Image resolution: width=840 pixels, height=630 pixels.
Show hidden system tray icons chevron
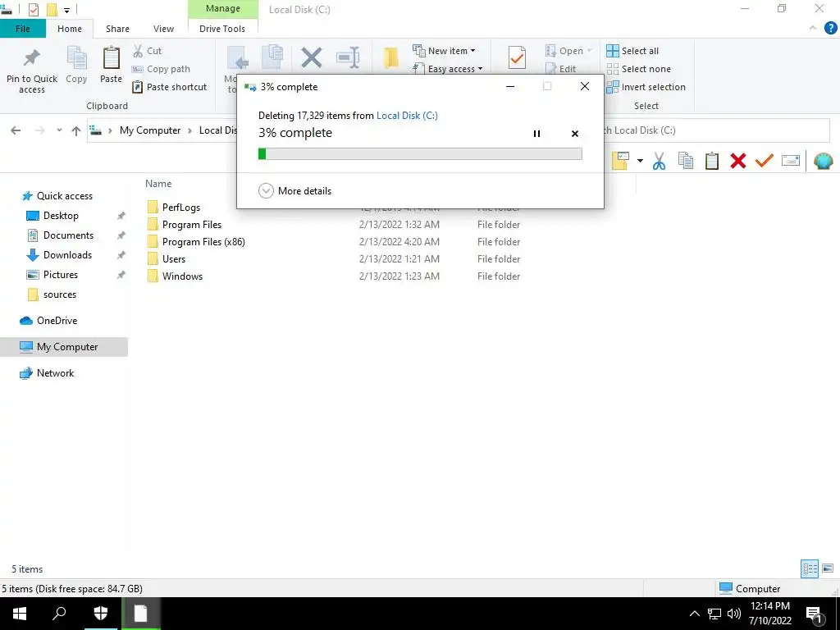click(694, 614)
